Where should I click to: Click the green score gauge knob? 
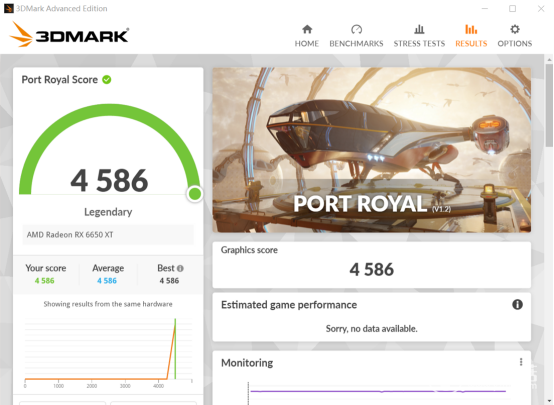click(195, 194)
